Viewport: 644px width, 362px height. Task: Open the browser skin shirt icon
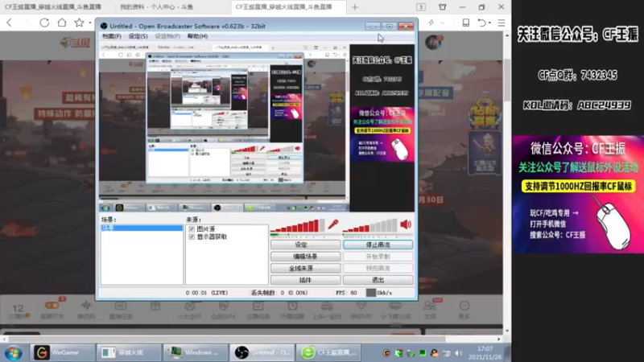(x=442, y=7)
